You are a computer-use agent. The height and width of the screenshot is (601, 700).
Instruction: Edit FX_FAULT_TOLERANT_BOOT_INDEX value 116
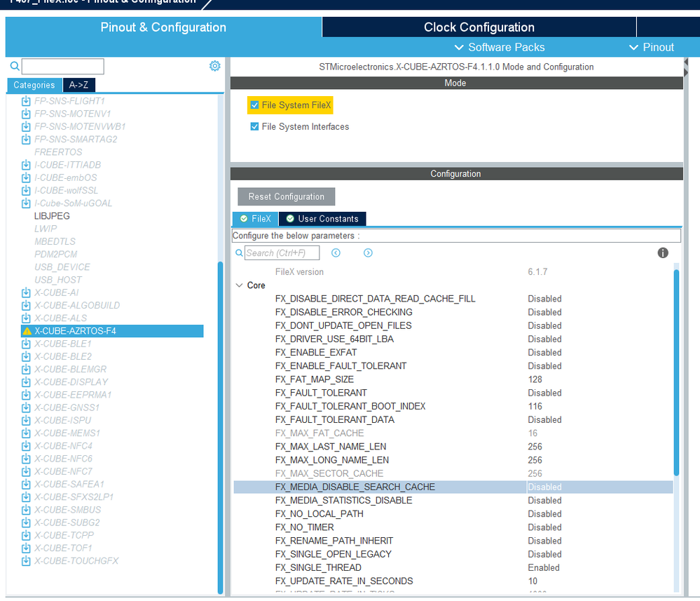[x=535, y=406]
